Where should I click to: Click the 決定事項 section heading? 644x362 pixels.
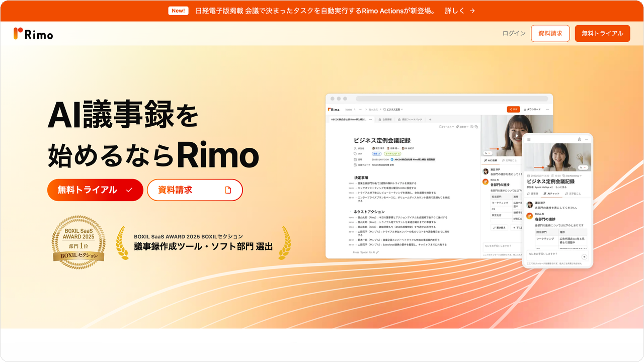pyautogui.click(x=361, y=177)
